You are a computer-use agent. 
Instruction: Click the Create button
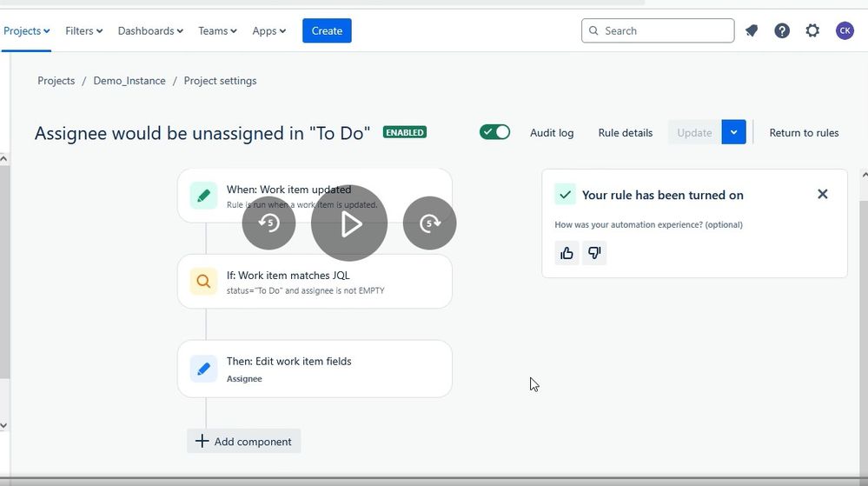click(327, 31)
